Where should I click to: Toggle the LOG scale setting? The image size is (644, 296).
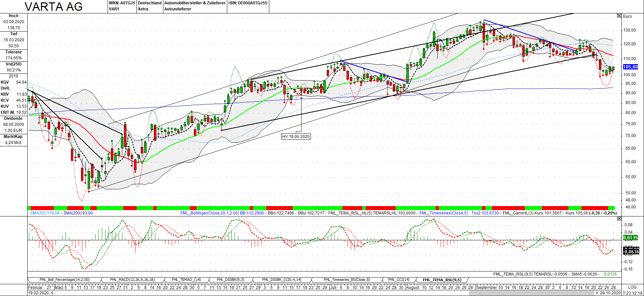[632, 287]
